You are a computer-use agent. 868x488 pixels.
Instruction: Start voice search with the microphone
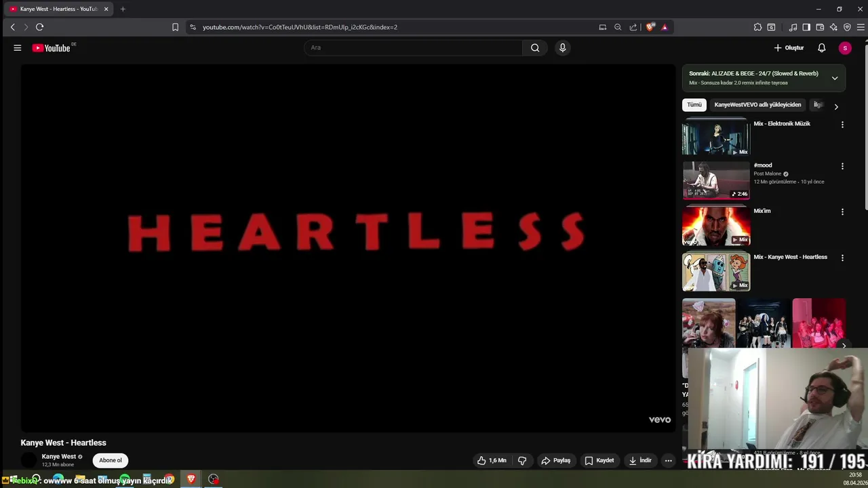[x=562, y=48]
